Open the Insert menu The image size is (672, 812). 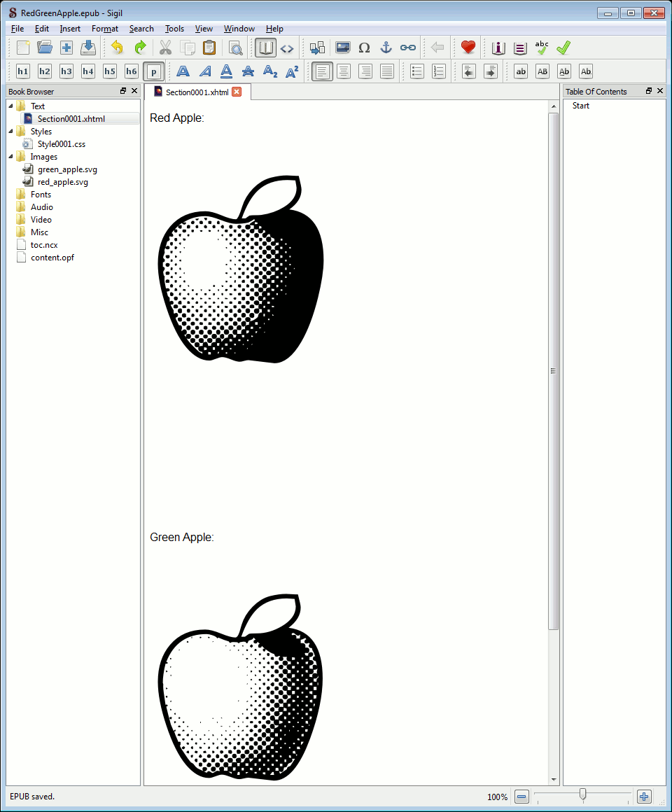[70, 29]
